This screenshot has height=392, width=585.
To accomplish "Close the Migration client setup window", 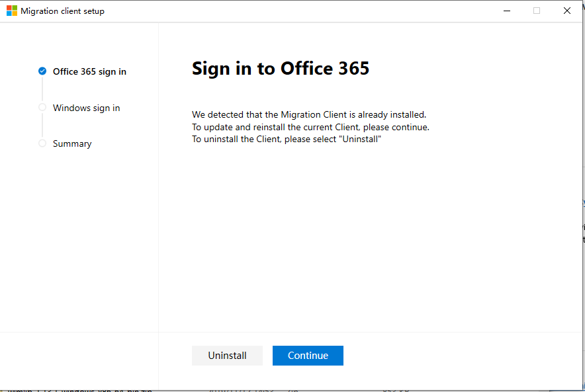I will point(566,11).
